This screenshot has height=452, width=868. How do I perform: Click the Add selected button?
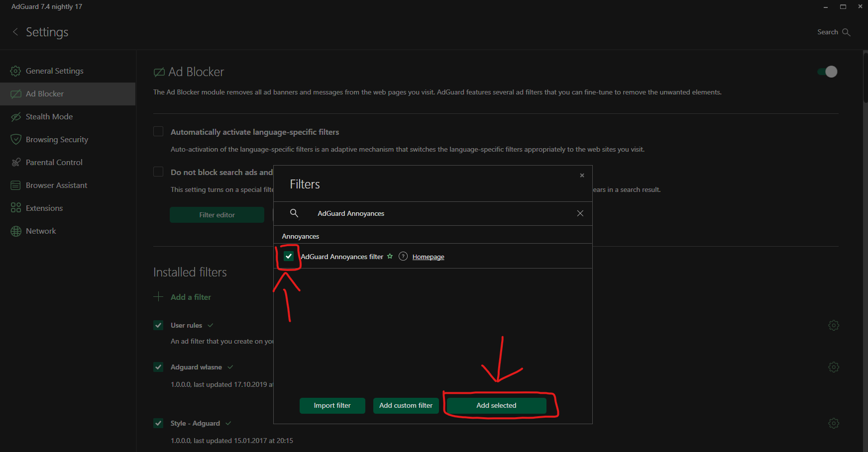[x=496, y=406]
